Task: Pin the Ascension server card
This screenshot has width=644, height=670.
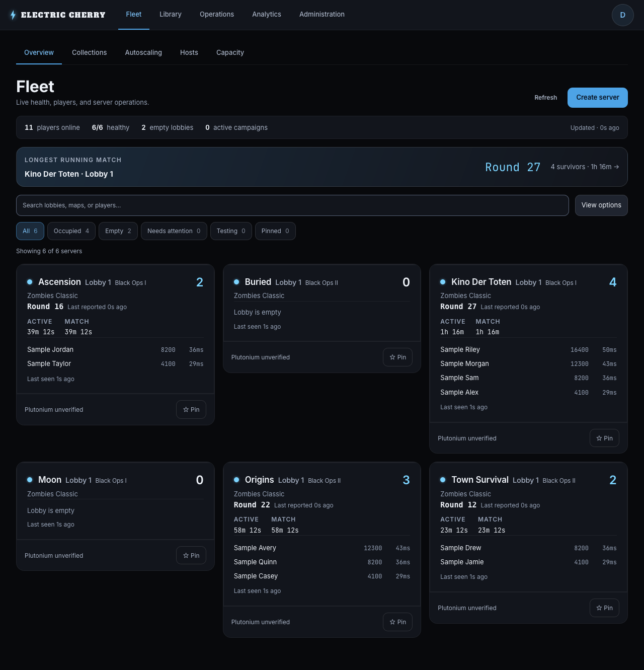Action: [191, 409]
